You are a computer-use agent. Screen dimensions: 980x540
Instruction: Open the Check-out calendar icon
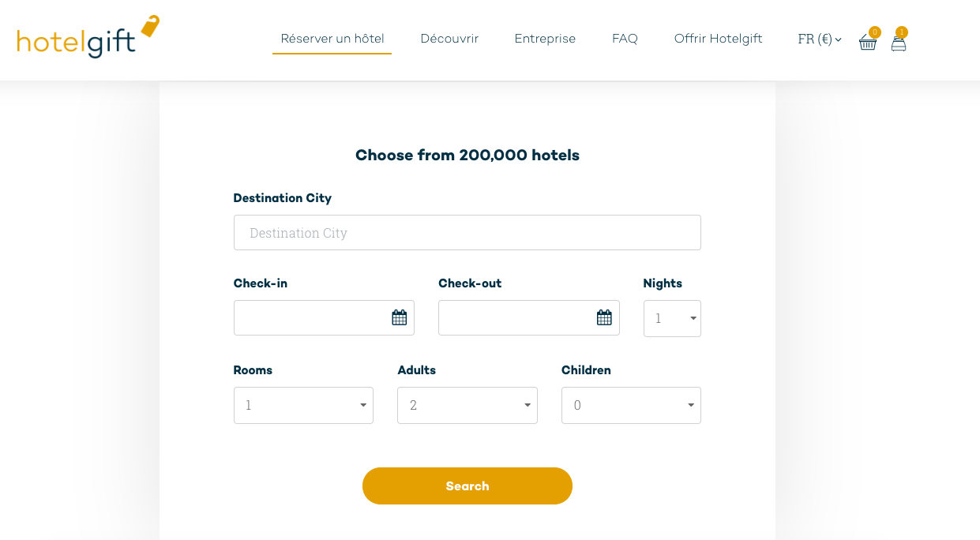(604, 317)
